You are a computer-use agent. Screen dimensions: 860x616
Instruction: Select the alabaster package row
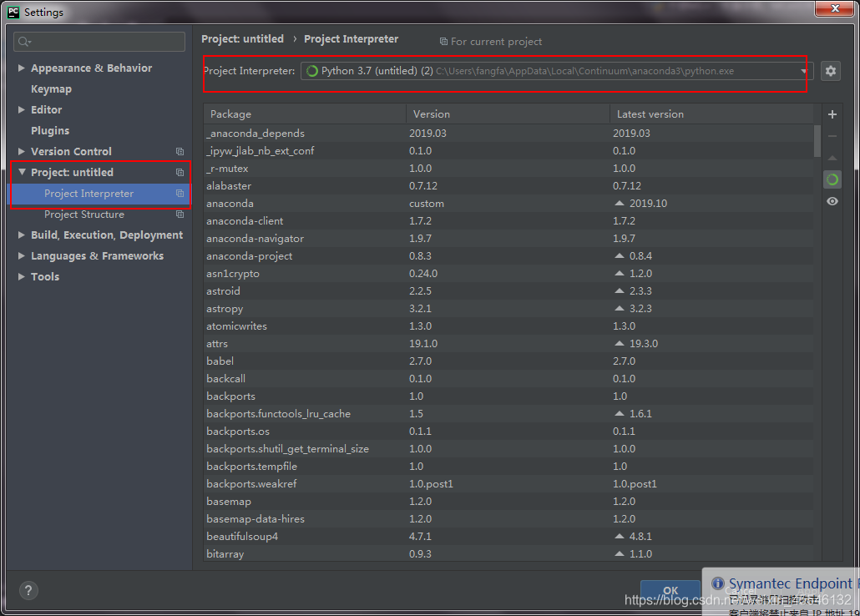508,186
